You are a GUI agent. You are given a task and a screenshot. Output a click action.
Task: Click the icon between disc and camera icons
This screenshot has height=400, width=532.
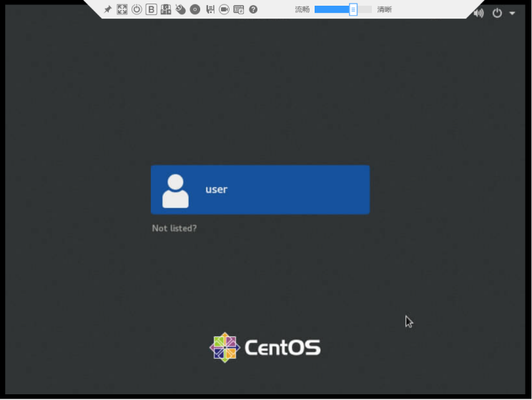[210, 9]
